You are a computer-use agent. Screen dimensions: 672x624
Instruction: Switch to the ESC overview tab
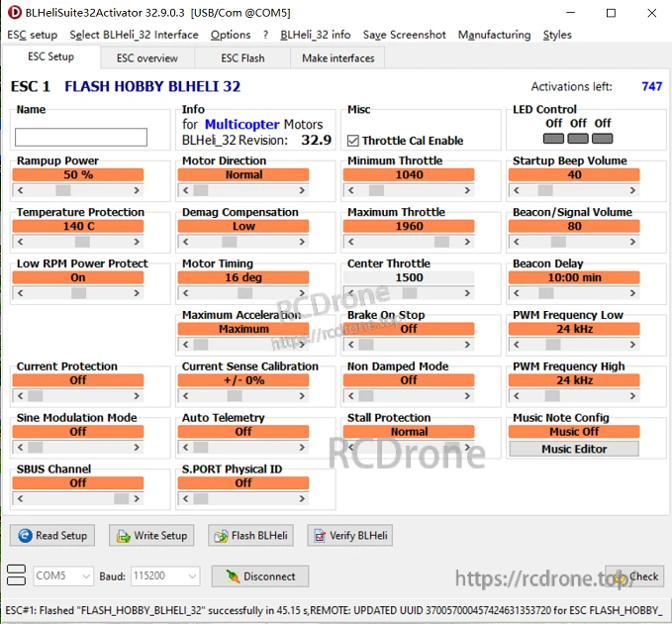147,57
